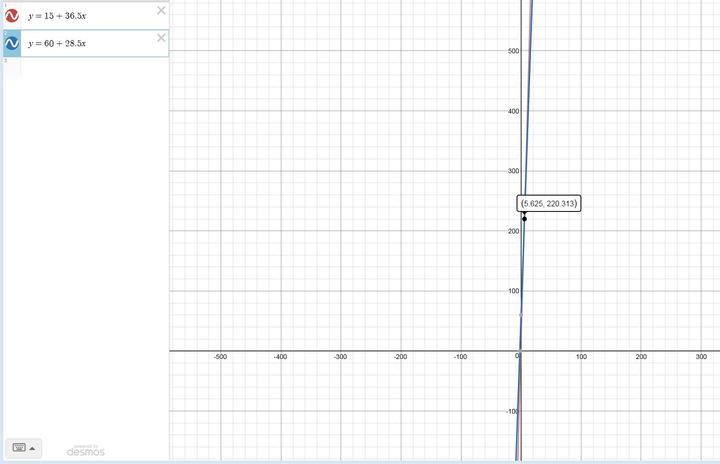Remove the expression y = 60 + 28.5x
Screen dimensions: 720x464
coord(161,38)
